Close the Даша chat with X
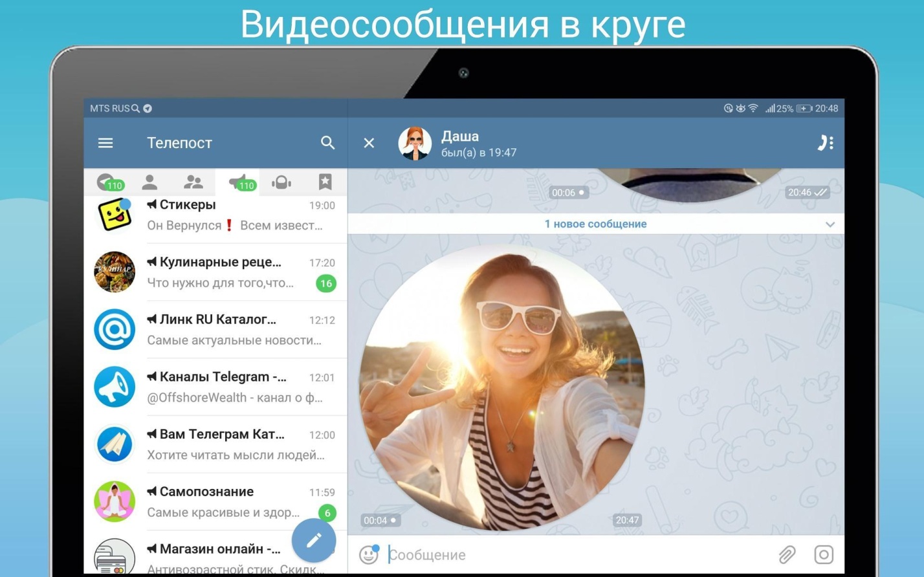The width and height of the screenshot is (924, 577). [369, 143]
